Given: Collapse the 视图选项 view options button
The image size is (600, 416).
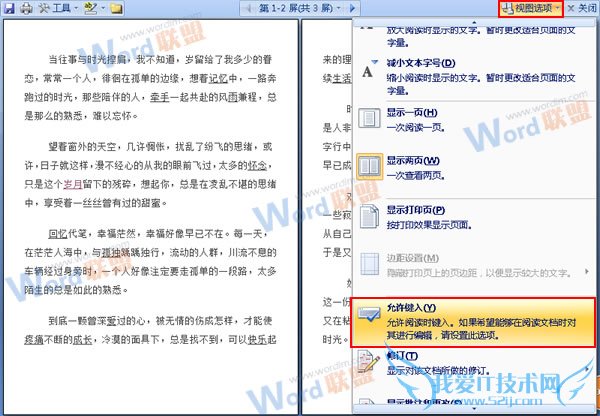Looking at the screenshot, I should coord(531,8).
